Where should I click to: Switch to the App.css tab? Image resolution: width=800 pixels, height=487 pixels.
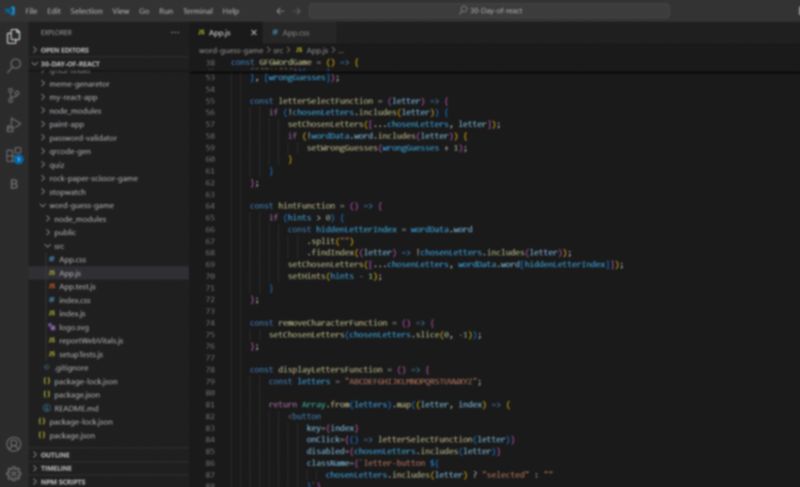tap(295, 33)
